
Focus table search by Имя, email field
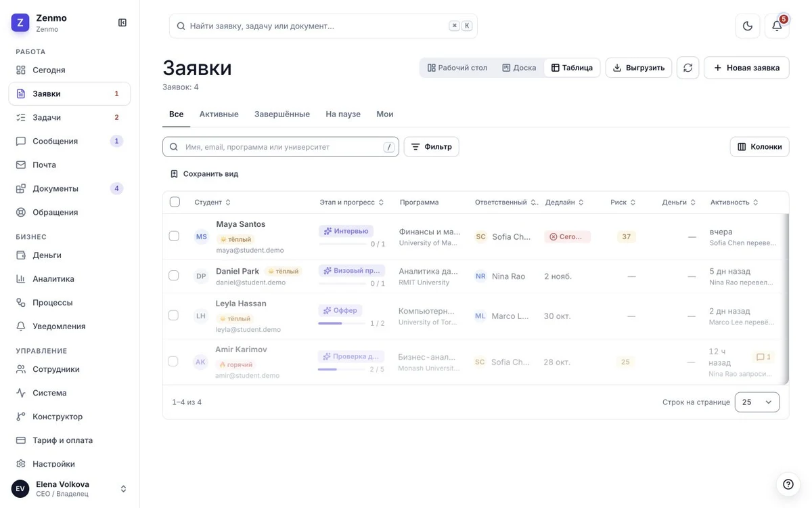[x=281, y=147]
